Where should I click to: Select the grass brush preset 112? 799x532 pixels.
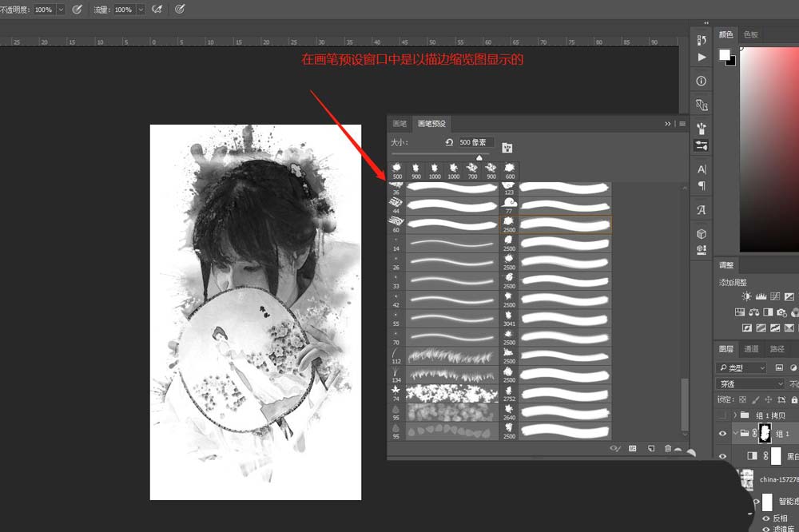tap(443, 356)
